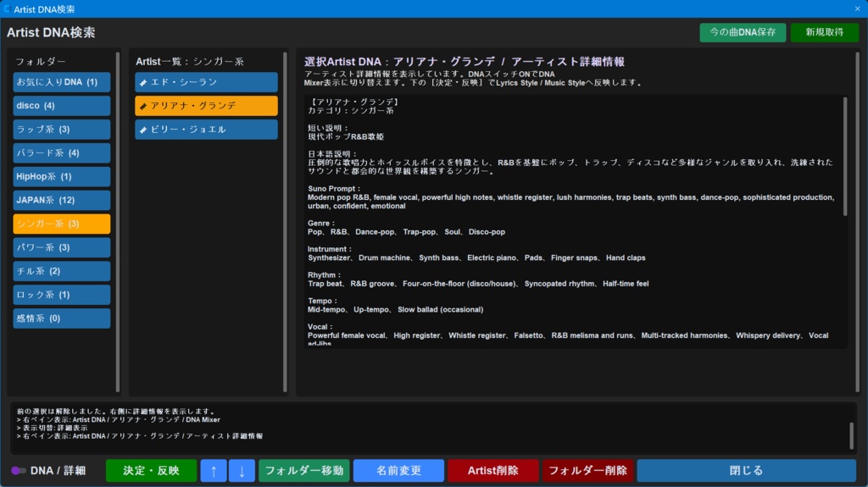Close the window with the title bar X
Screen dimensions: 868x487
[x=858, y=8]
